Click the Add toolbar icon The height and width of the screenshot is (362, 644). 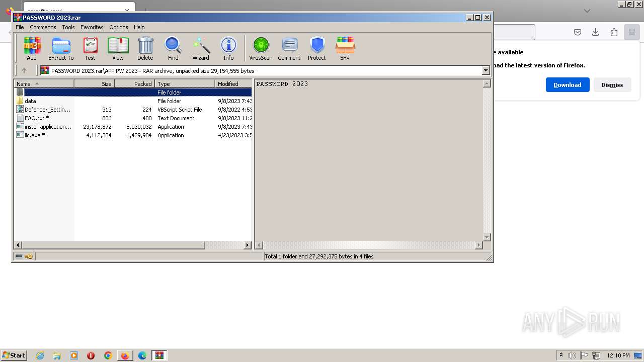pyautogui.click(x=32, y=49)
